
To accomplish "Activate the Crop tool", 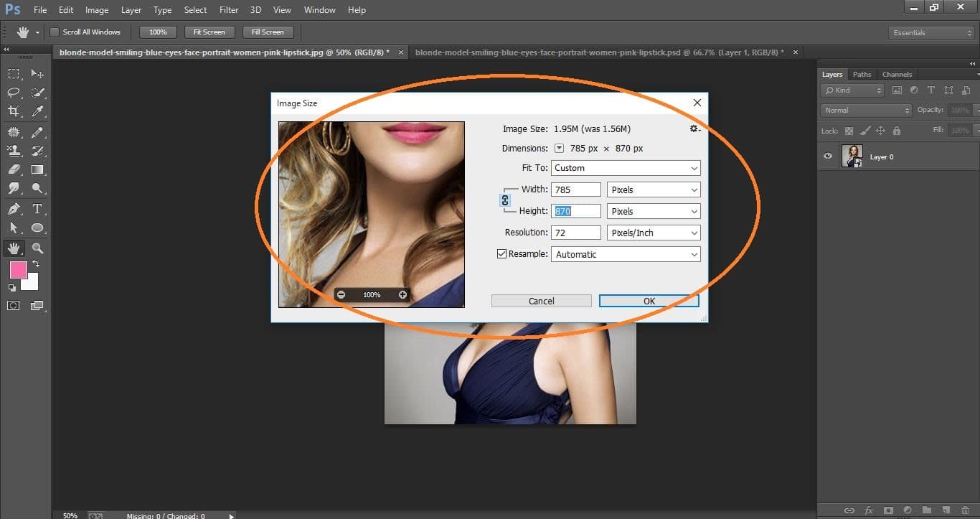I will (13, 111).
